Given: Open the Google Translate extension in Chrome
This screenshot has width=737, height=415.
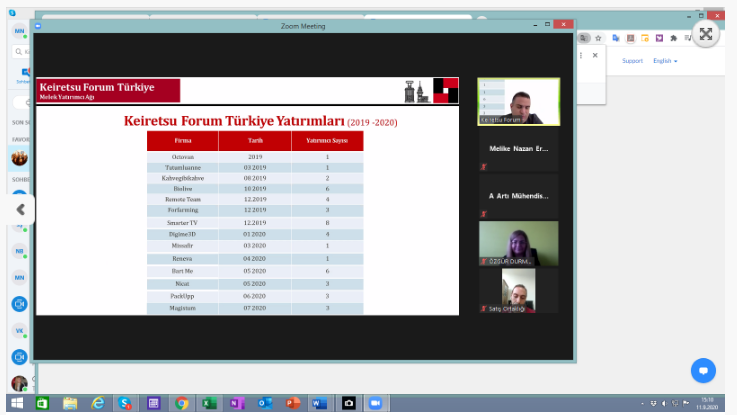Looking at the screenshot, I should (x=616, y=38).
